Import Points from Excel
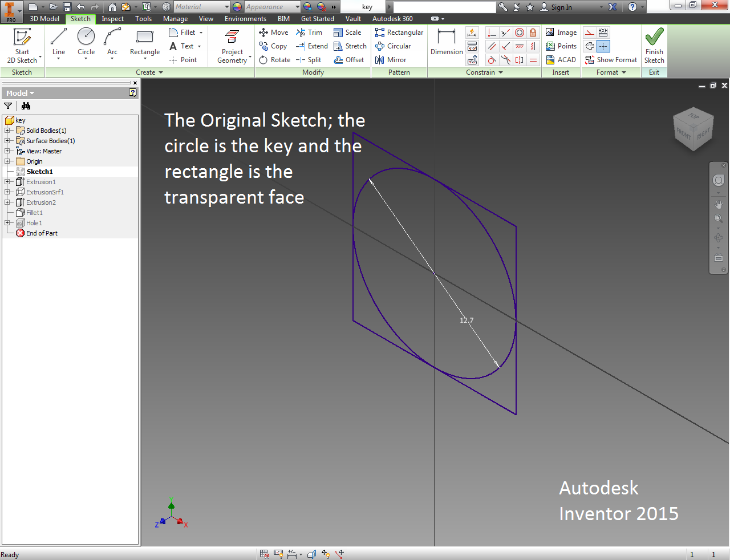730x560 pixels. pyautogui.click(x=561, y=46)
